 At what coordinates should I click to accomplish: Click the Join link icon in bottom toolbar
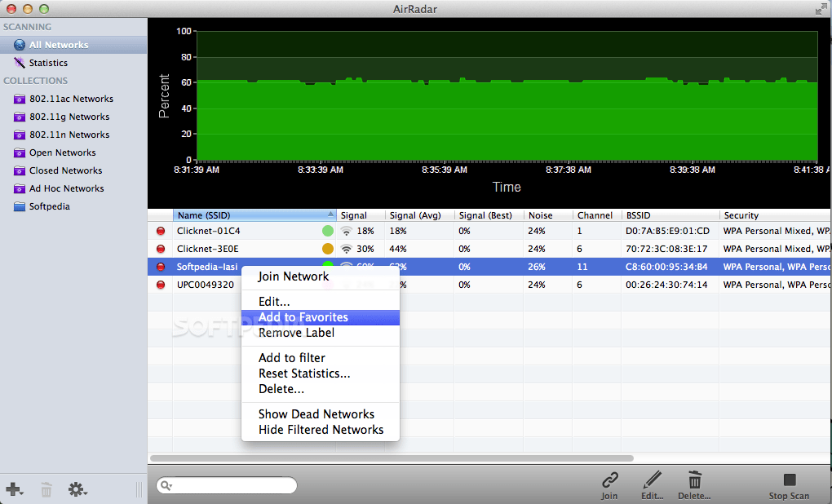tap(609, 480)
